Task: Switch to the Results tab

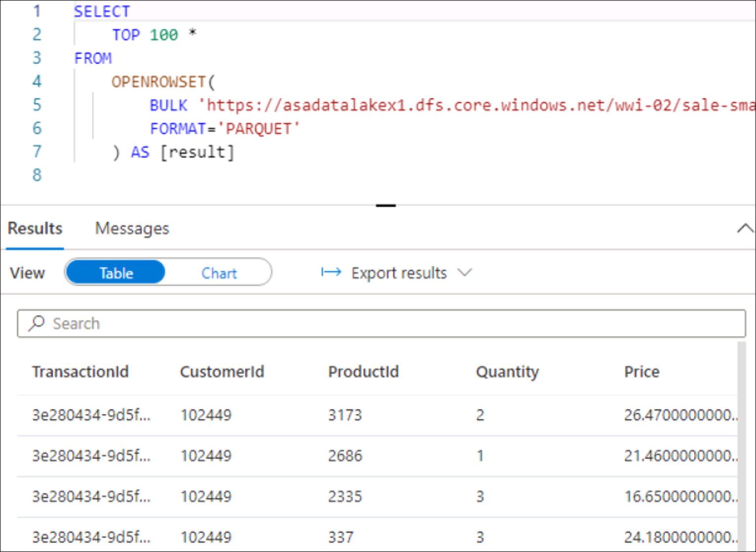Action: coord(35,229)
